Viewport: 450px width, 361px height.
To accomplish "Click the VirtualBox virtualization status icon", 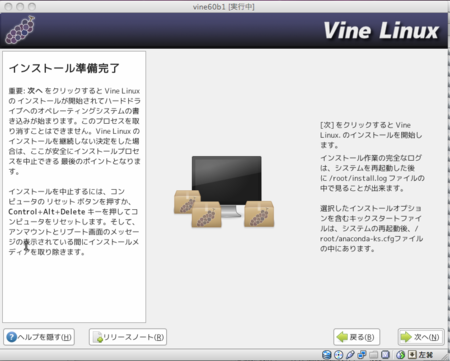I will 385,355.
